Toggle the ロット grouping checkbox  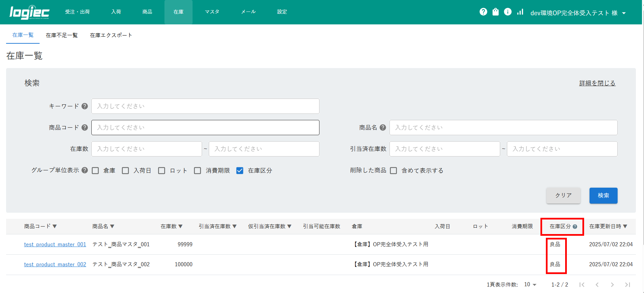162,170
